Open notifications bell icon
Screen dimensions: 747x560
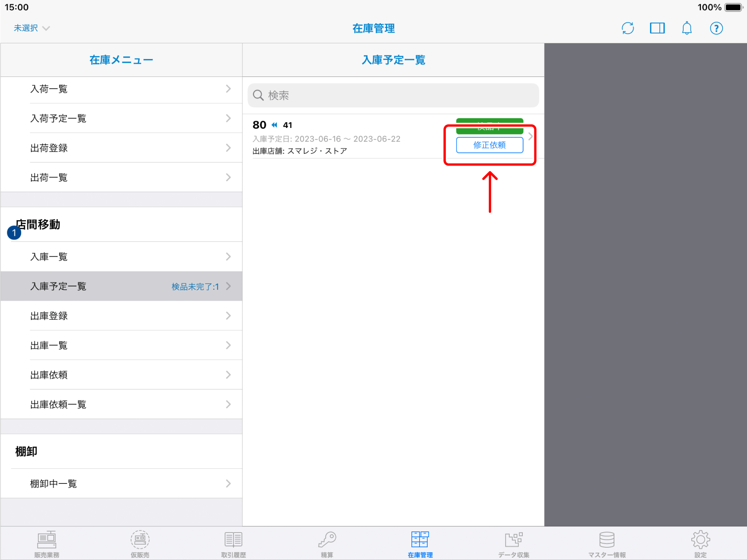[687, 28]
